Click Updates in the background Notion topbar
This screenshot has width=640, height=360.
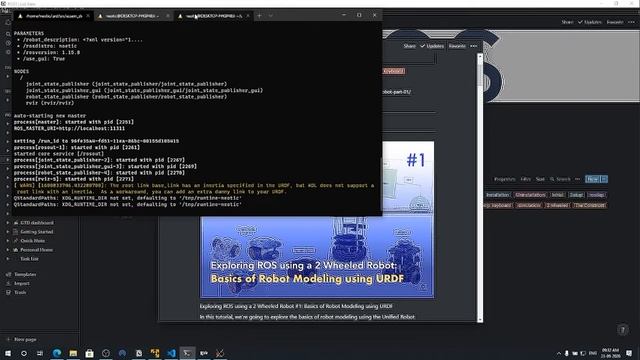(590, 22)
